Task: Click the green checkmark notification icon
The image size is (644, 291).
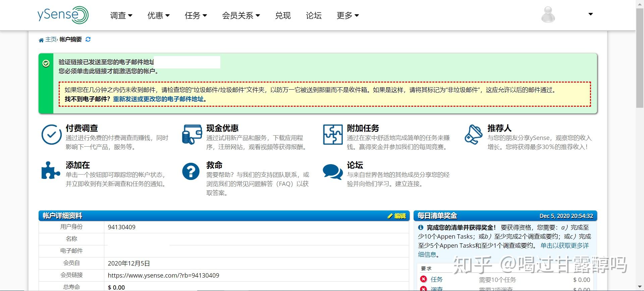Action: (46, 63)
